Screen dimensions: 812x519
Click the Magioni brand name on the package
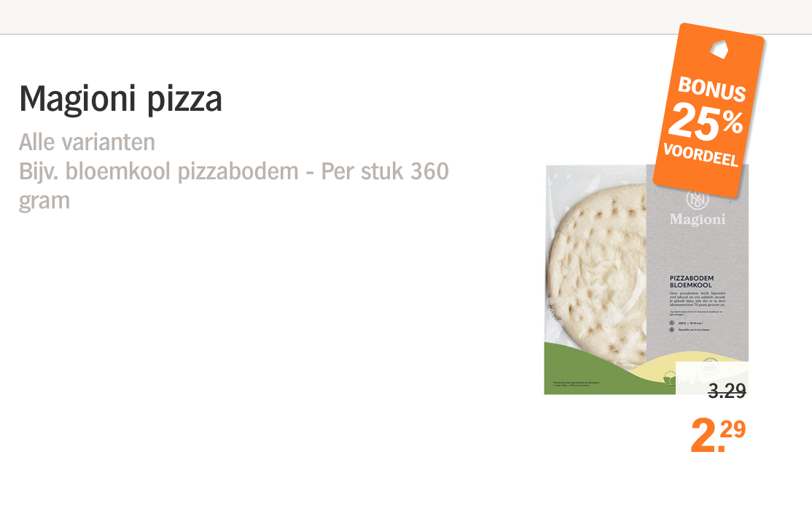(x=697, y=219)
